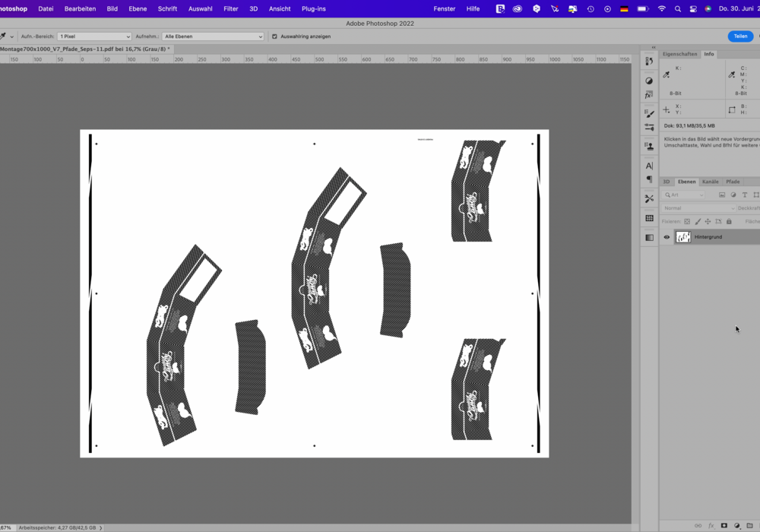Open the Styles fx panel icon
The image size is (760, 532).
pyautogui.click(x=649, y=95)
